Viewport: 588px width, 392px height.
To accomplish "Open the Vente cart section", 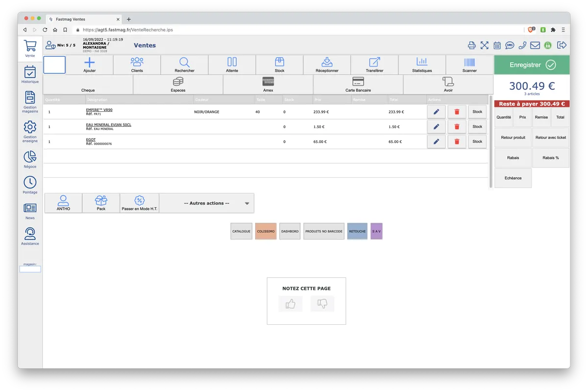I will 30,49.
